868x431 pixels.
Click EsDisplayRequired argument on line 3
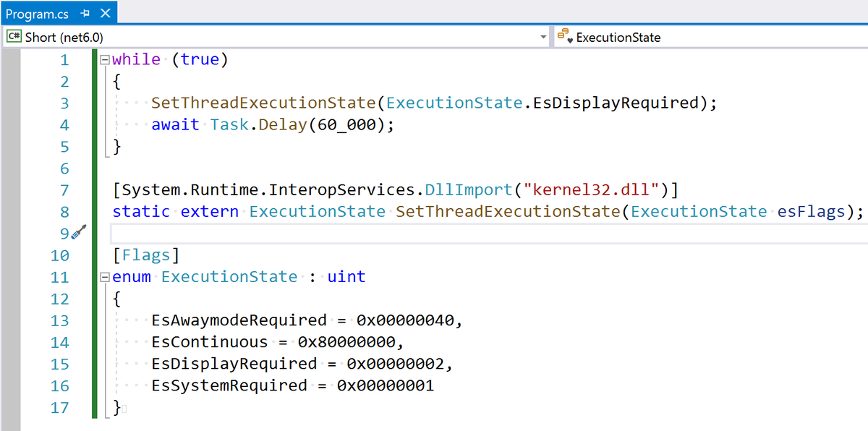click(616, 103)
